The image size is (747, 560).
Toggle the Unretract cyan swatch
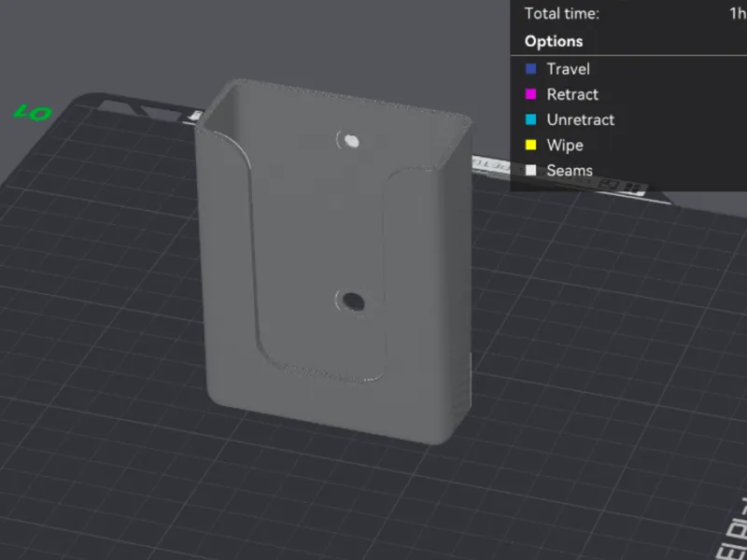tap(530, 119)
